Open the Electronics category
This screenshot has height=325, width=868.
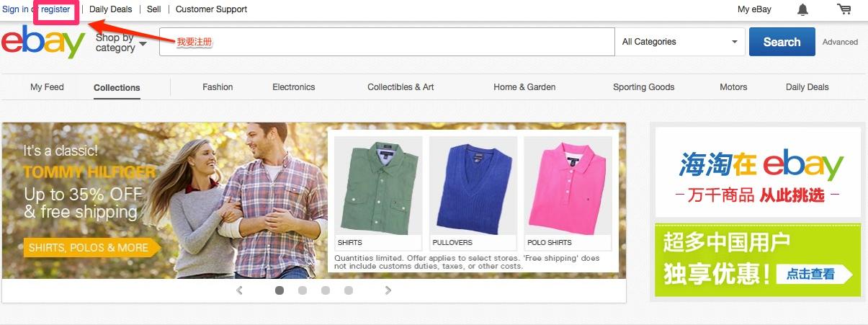(294, 87)
